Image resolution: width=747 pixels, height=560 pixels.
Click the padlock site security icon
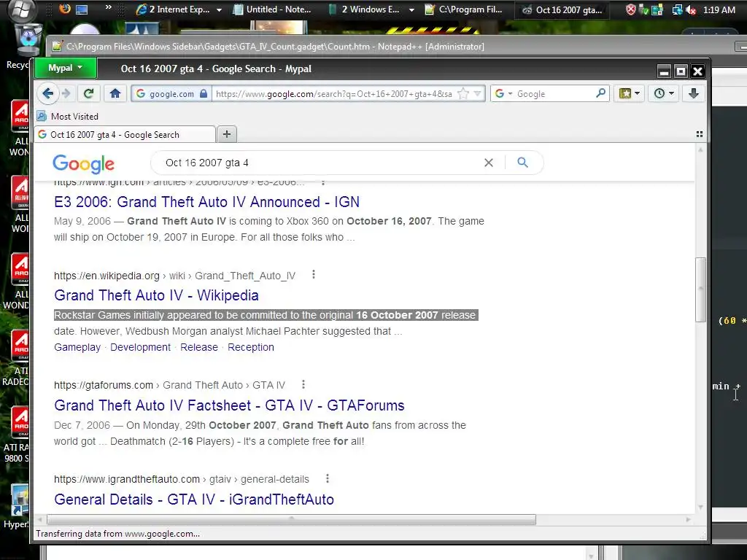pyautogui.click(x=204, y=93)
